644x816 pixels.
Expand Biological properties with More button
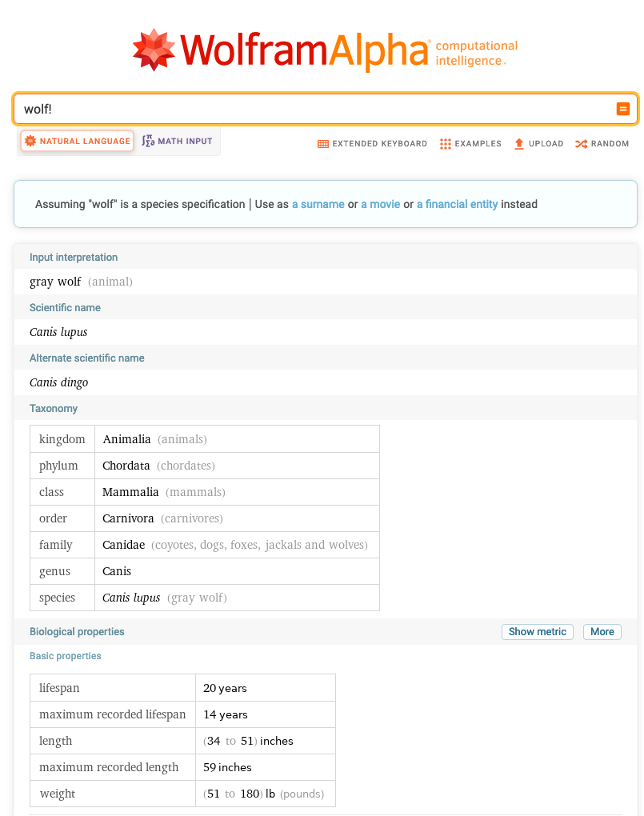(602, 632)
